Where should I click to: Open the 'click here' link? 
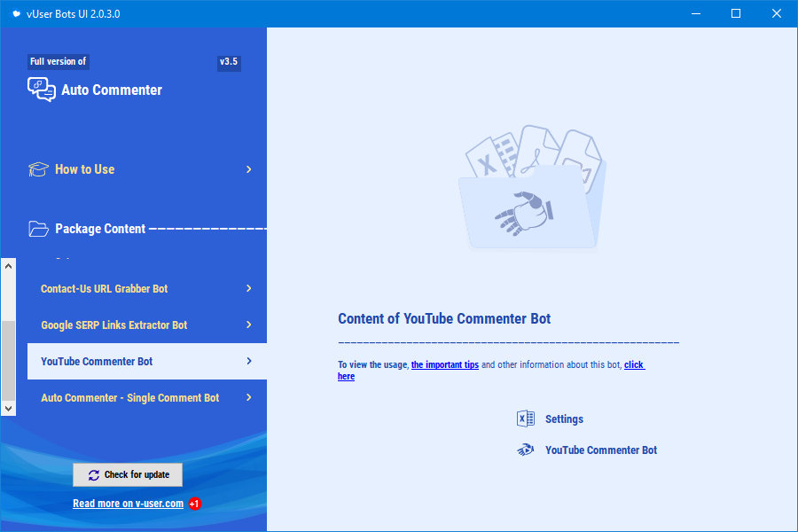point(634,364)
